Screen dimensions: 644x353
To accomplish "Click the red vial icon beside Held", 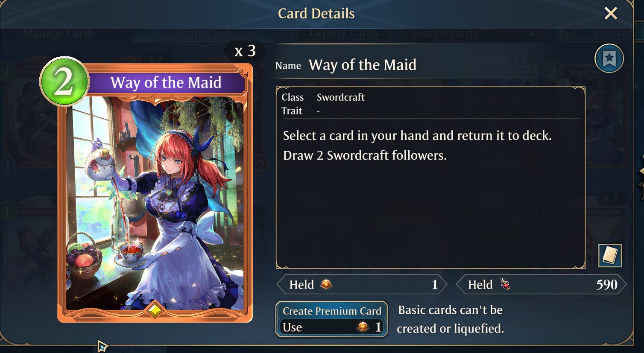I will pyautogui.click(x=505, y=284).
